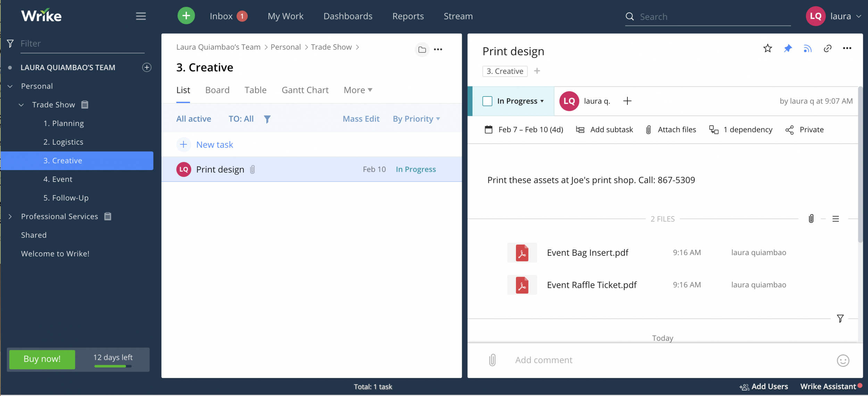
Task: Switch to the Table view tab
Action: [x=255, y=90]
